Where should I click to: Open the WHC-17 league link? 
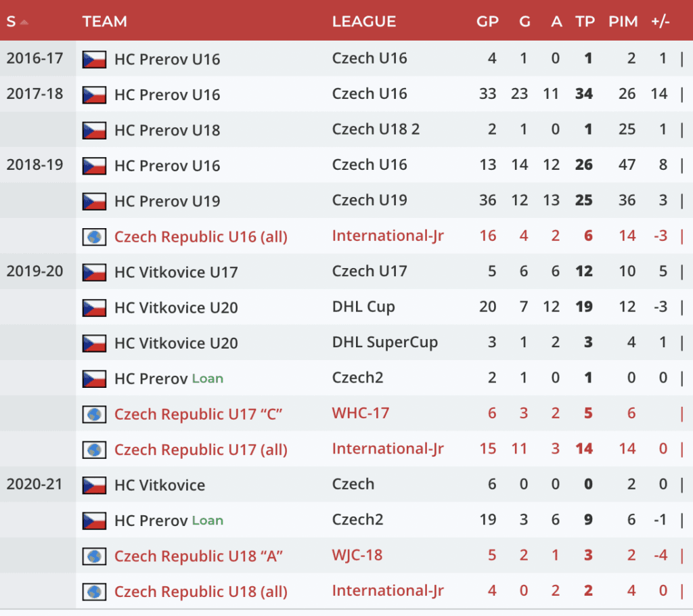pyautogui.click(x=360, y=413)
